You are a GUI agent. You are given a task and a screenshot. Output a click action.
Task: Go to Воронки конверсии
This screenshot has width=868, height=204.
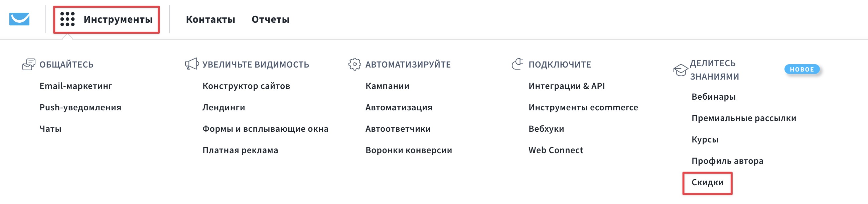point(408,150)
